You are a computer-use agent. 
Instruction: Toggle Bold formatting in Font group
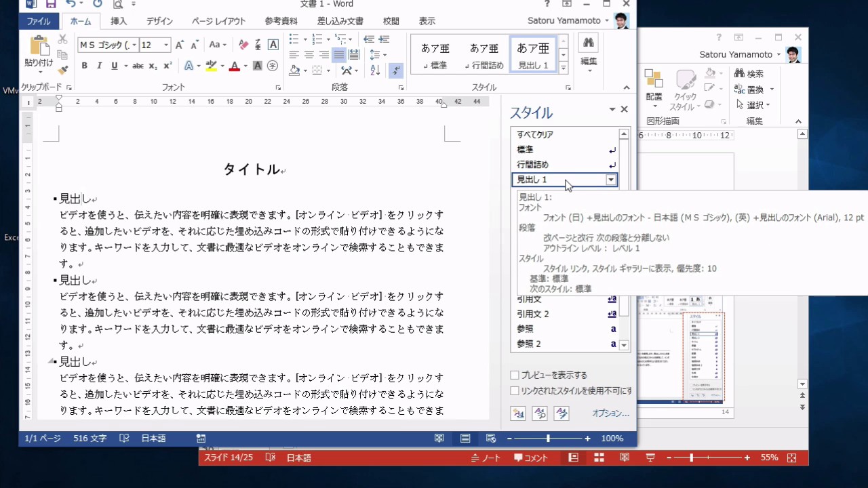click(85, 66)
